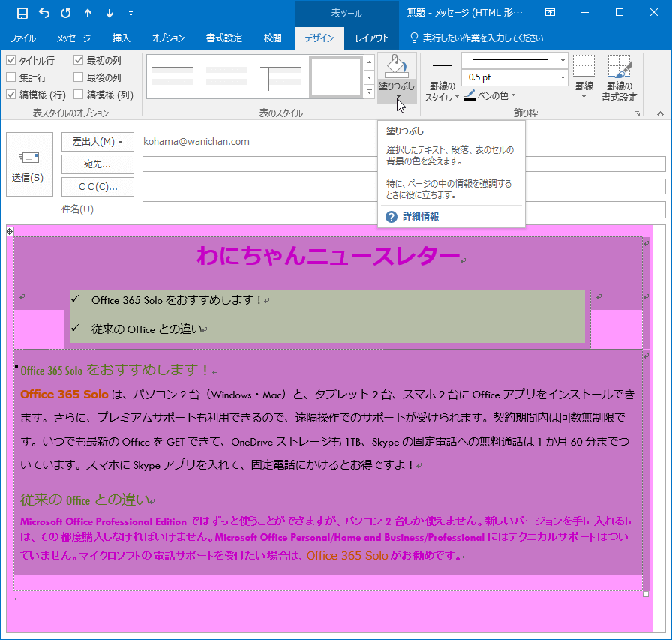Click the green heading 従来の Office との違い
Image resolution: width=672 pixels, height=640 pixels.
pos(85,500)
